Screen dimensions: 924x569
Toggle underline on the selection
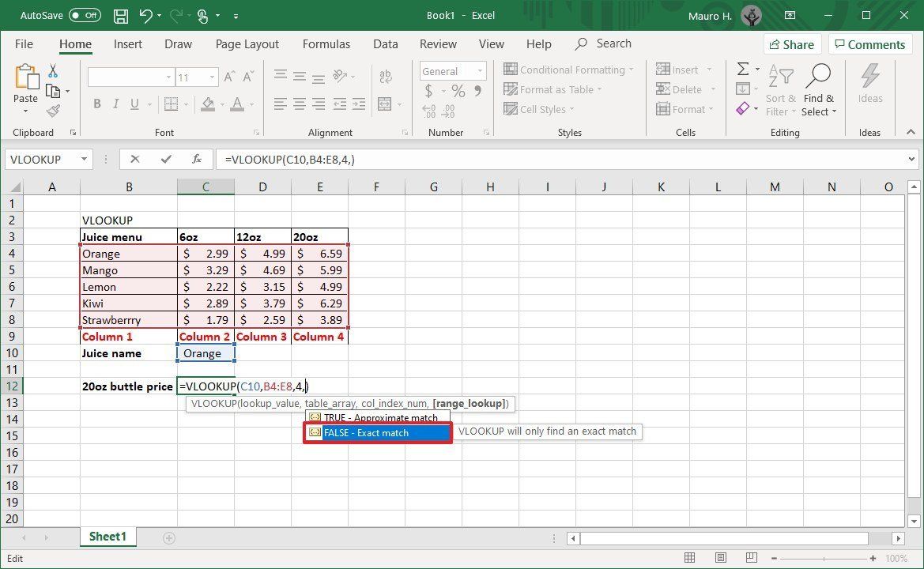tap(133, 104)
